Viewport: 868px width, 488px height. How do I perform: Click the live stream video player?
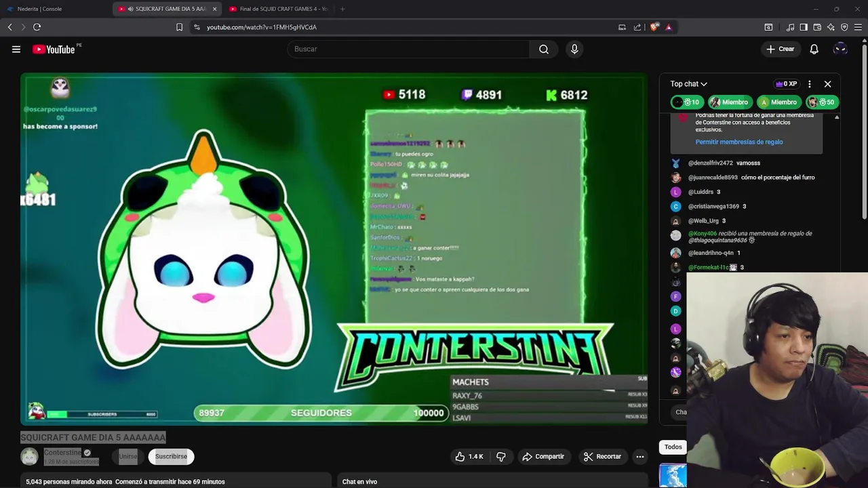coord(334,249)
